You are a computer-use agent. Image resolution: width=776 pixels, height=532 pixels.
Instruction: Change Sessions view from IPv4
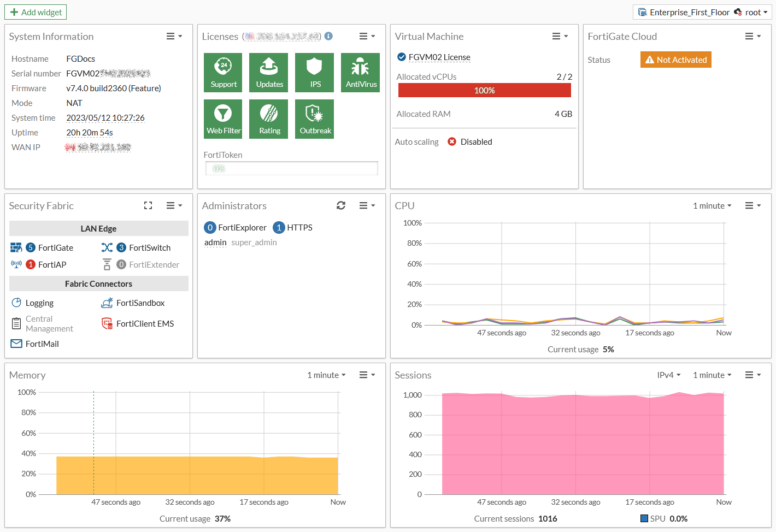click(x=668, y=375)
